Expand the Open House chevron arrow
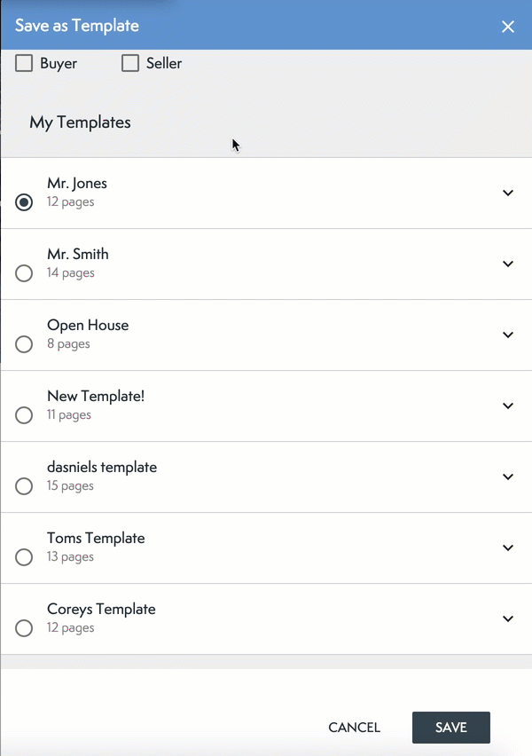Screen dimensions: 532x756 tap(508, 335)
